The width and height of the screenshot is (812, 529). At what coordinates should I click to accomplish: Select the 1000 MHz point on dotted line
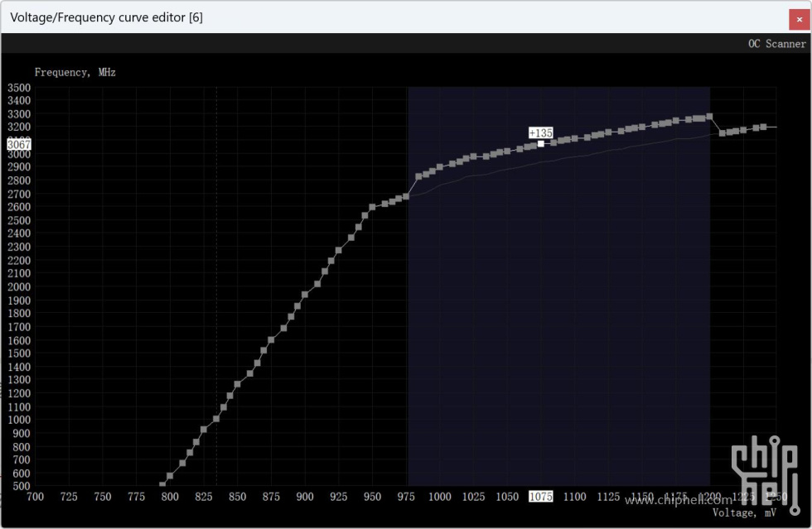[216, 419]
